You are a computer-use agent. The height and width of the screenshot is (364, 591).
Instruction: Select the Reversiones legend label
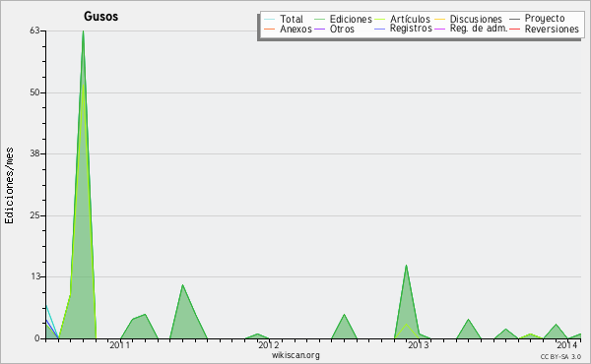click(552, 29)
